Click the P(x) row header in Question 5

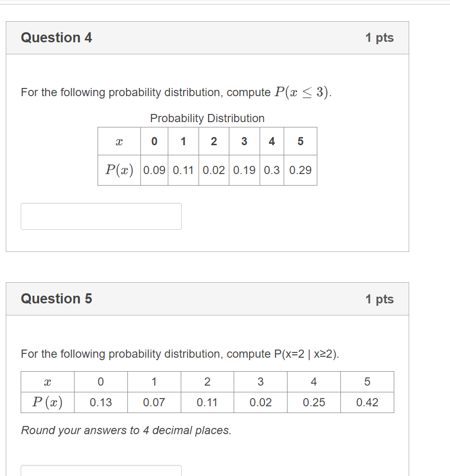tap(48, 402)
